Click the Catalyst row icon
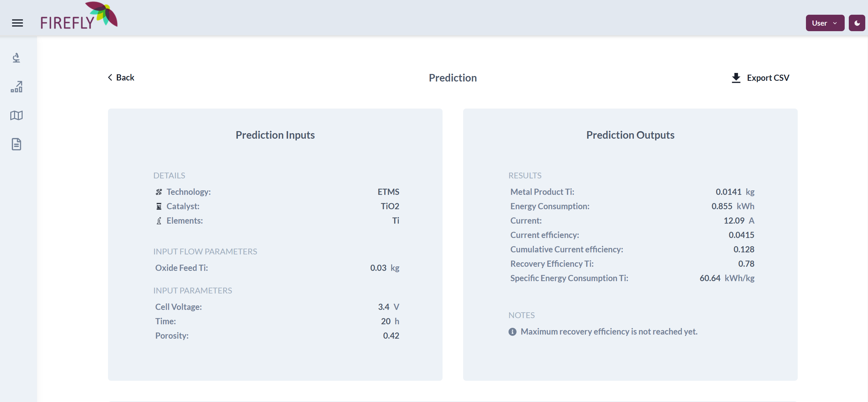Viewport: 868px width, 402px height. coord(159,206)
